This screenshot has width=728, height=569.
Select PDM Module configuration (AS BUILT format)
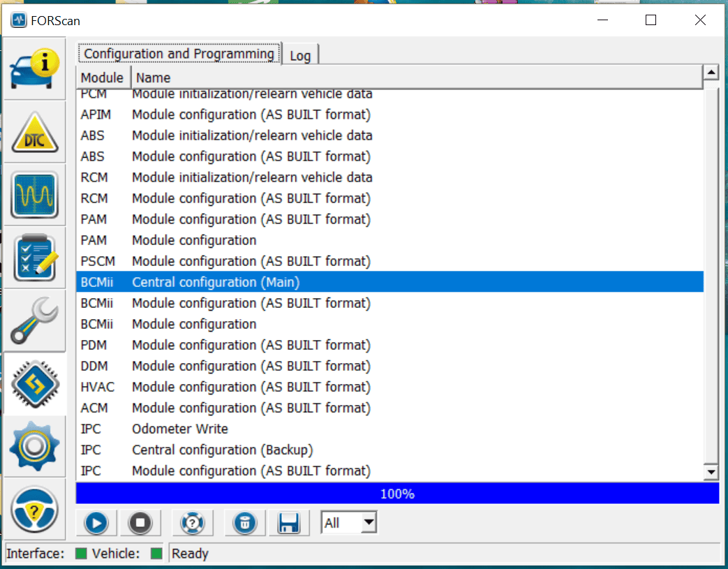point(390,345)
